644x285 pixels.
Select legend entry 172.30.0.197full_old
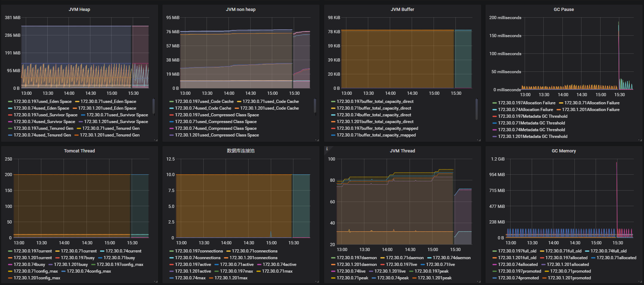tap(517, 251)
